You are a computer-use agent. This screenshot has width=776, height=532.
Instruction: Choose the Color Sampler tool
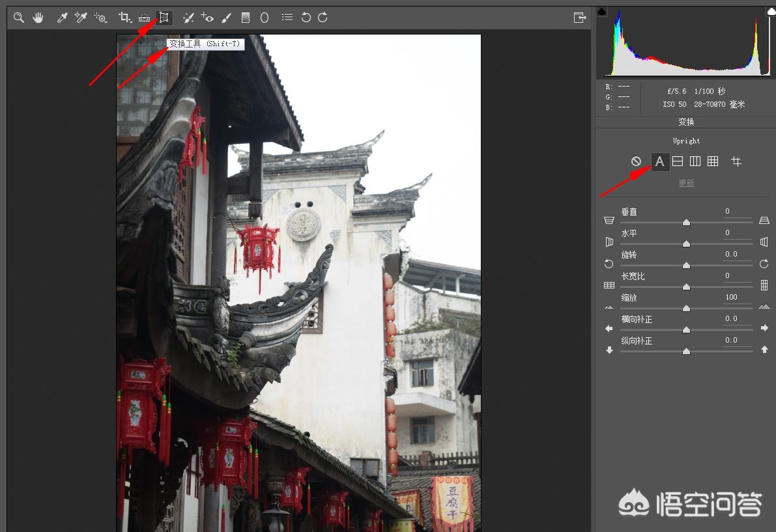[x=81, y=18]
